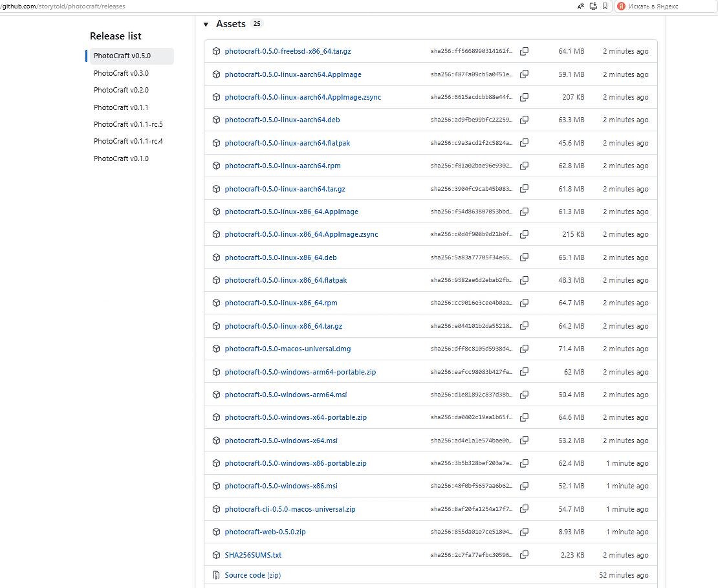
Task: Copy hash of windows-x64.msi asset
Action: click(x=525, y=441)
